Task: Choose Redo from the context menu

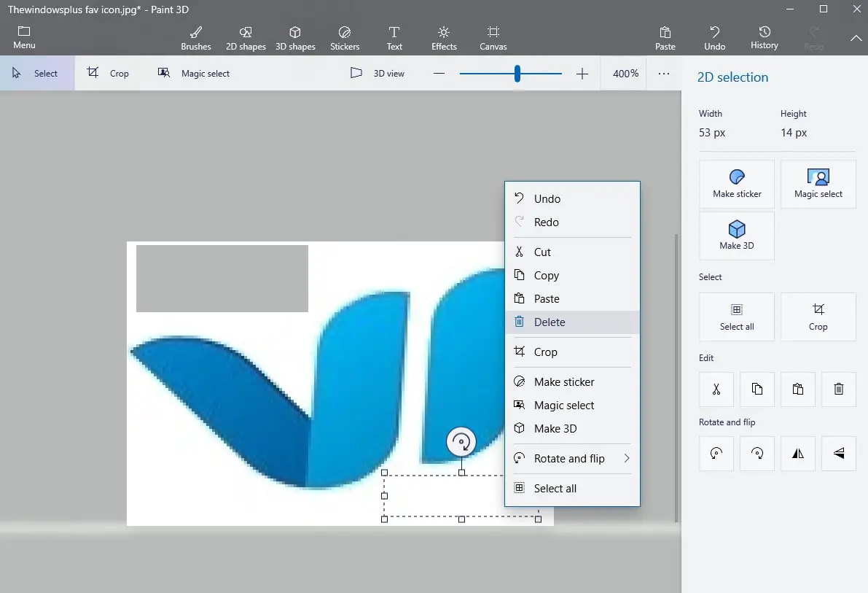Action: click(572, 222)
